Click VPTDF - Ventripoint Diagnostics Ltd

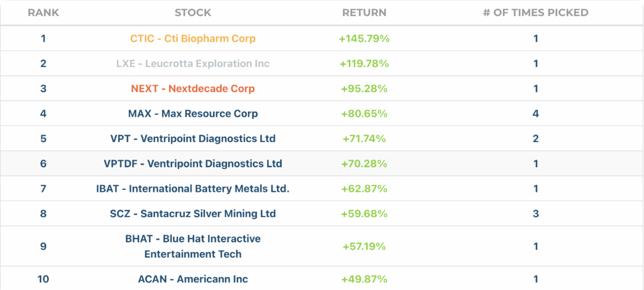coord(193,163)
